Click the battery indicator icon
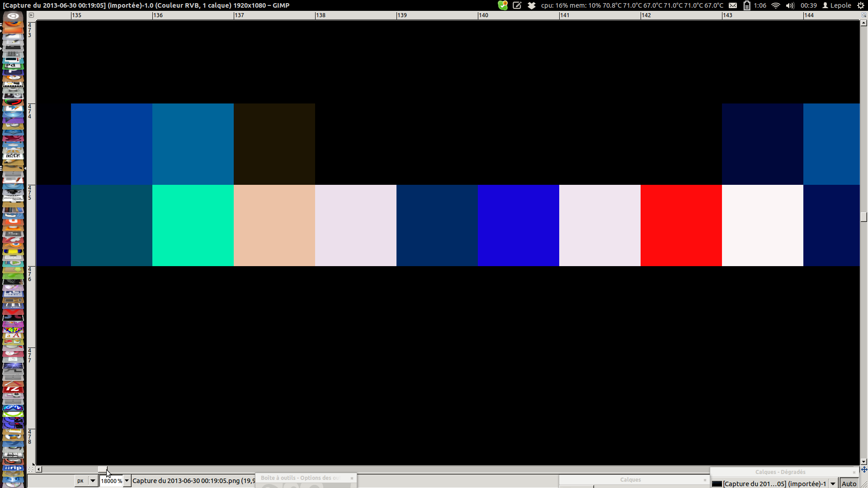 point(747,5)
